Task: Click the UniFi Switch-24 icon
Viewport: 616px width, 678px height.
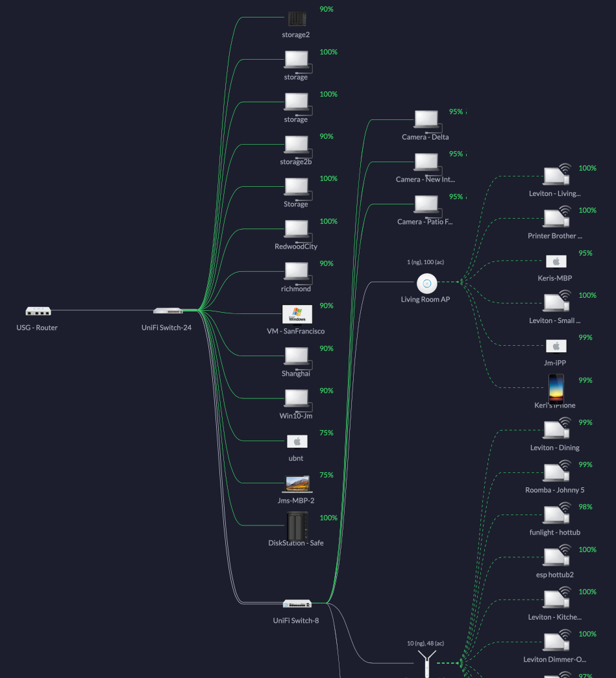Action: click(x=168, y=311)
